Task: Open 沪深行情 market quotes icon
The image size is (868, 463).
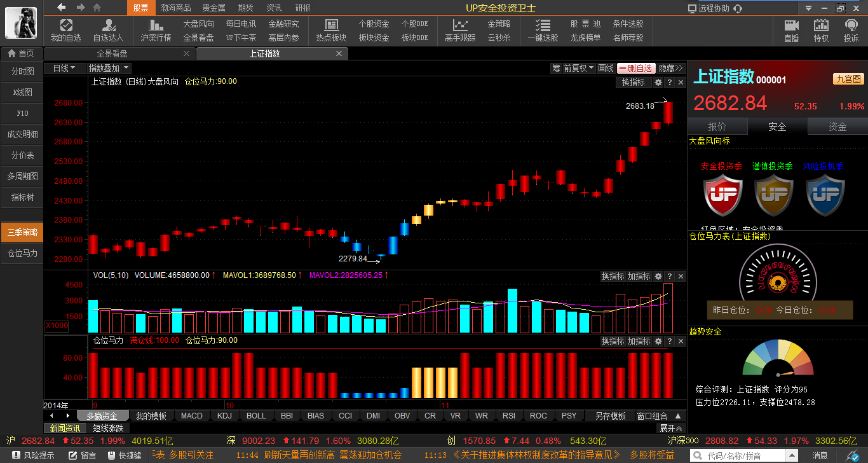Action: pyautogui.click(x=156, y=30)
